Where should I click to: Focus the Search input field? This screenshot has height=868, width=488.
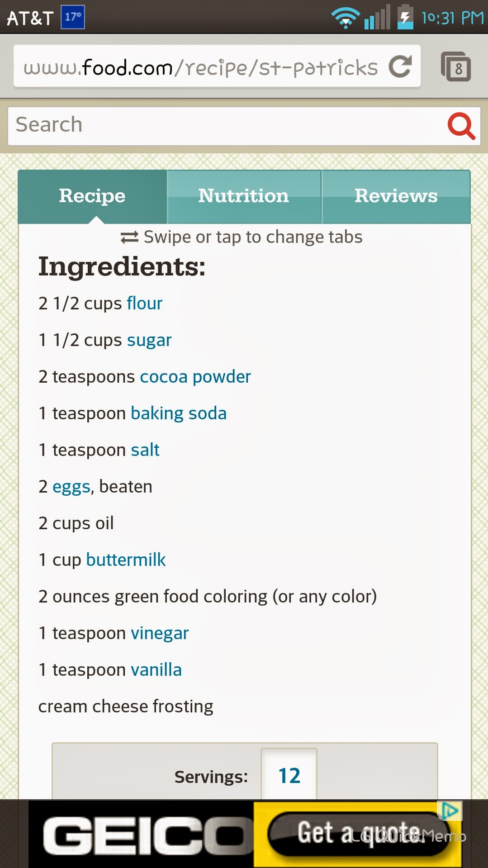[226, 125]
